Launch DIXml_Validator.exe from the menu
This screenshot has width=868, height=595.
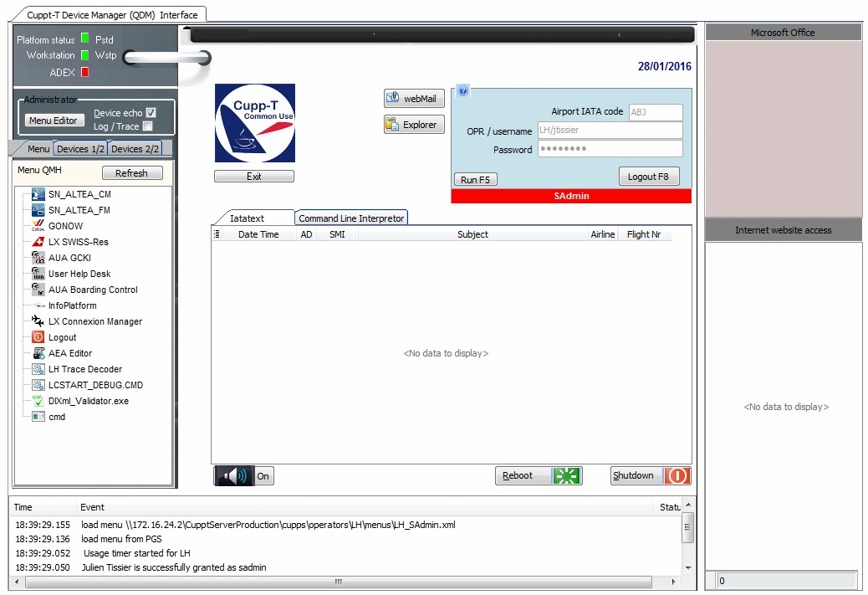pyautogui.click(x=88, y=401)
